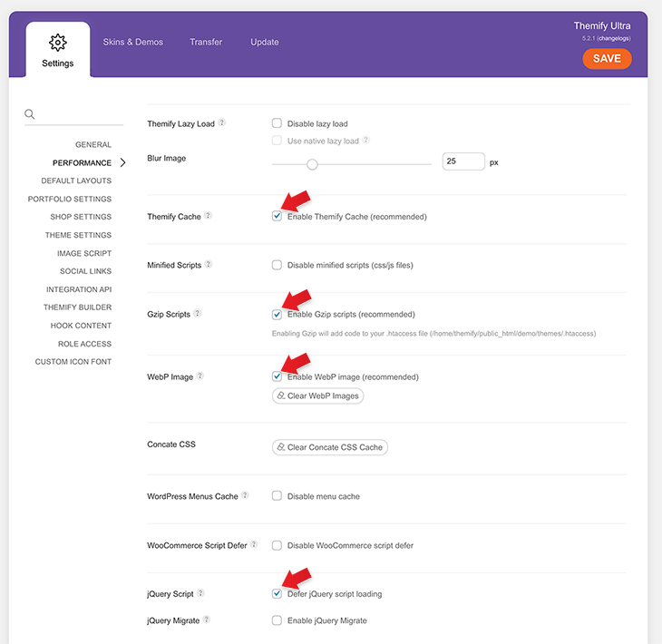This screenshot has height=644, width=662.
Task: Click help icon beside WooCommerce Script Defer
Action: coord(254,544)
